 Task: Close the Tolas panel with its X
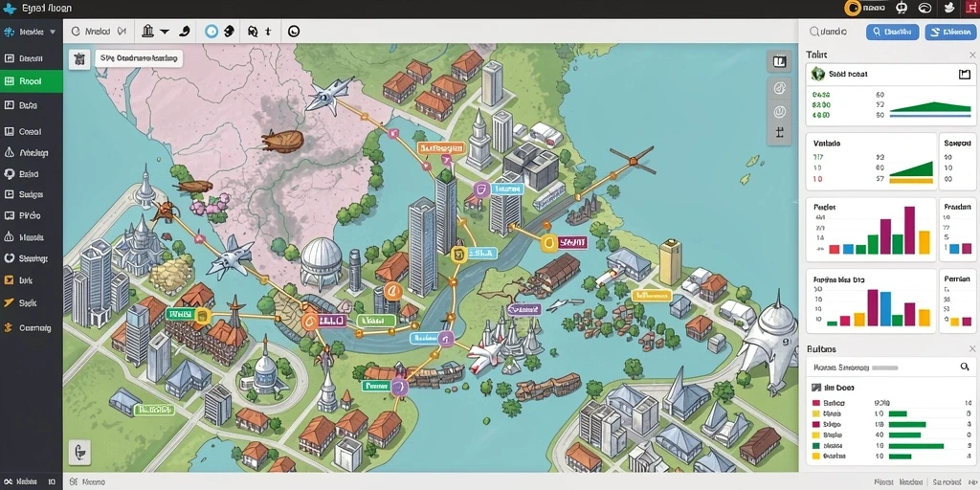coord(972,55)
